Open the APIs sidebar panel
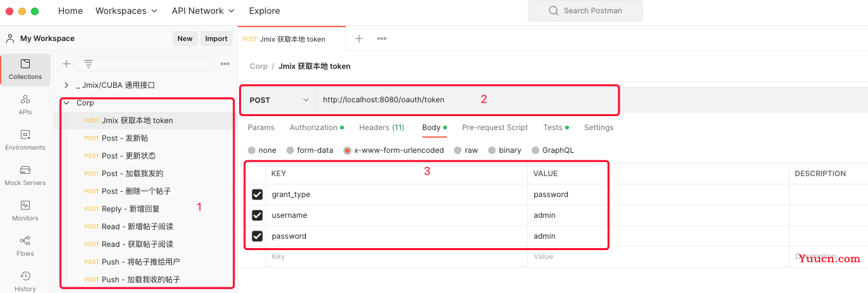The height and width of the screenshot is (293, 868). tap(25, 105)
